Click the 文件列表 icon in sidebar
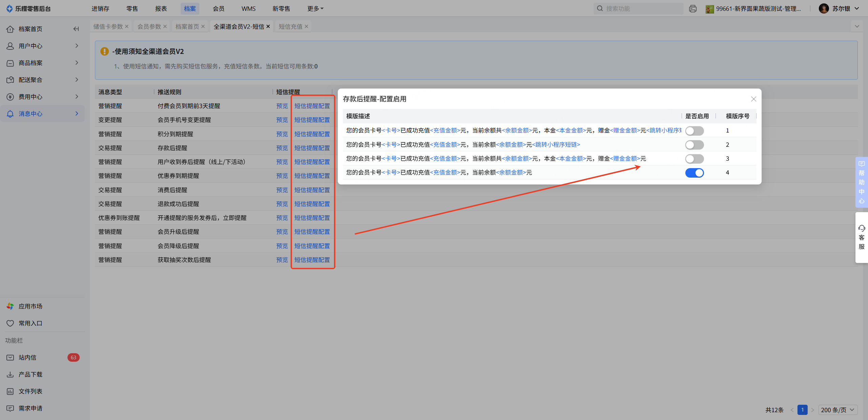 10,391
